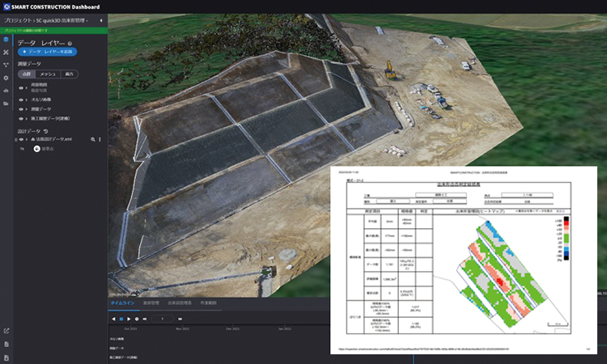This screenshot has height=364, width=607.
Task: Open the settings gear in sidebar
Action: (x=6, y=78)
